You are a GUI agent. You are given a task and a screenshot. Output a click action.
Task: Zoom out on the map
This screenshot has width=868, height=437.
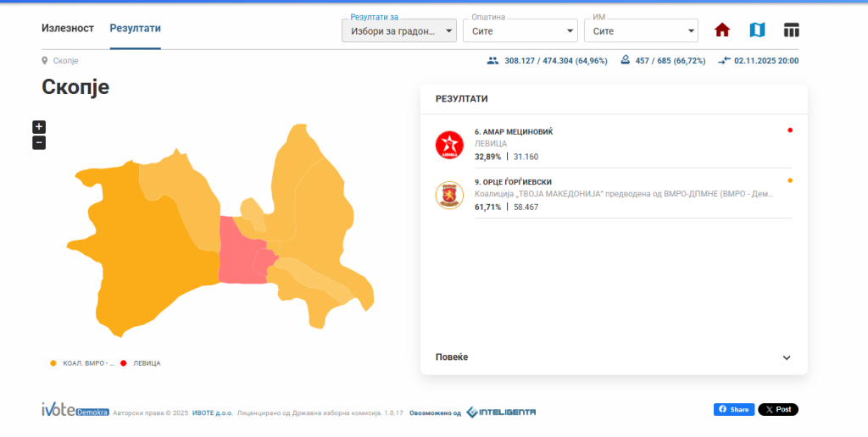tap(39, 143)
